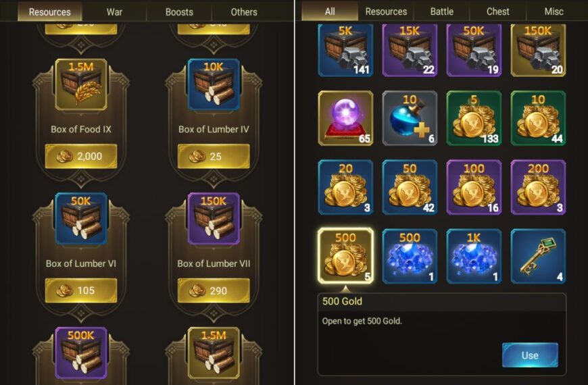Image resolution: width=588 pixels, height=385 pixels.
Task: Click the Box of Lumber VII icon
Action: click(214, 219)
